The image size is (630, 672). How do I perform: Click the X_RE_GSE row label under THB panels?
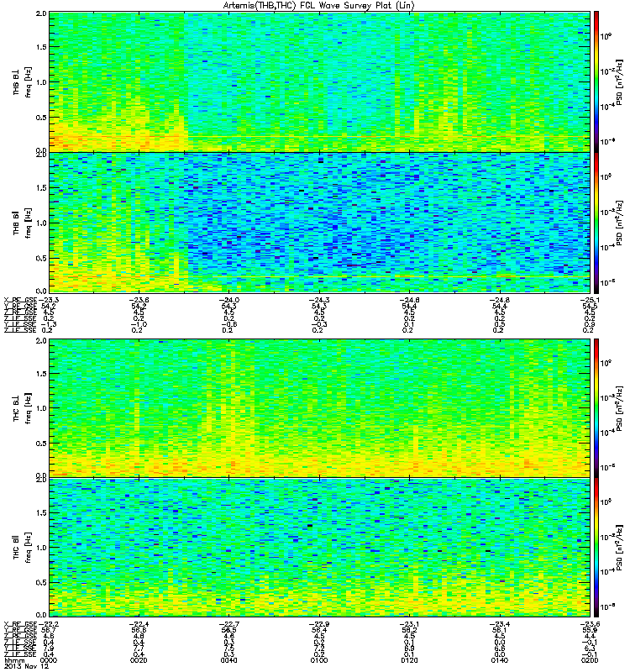coord(21,300)
